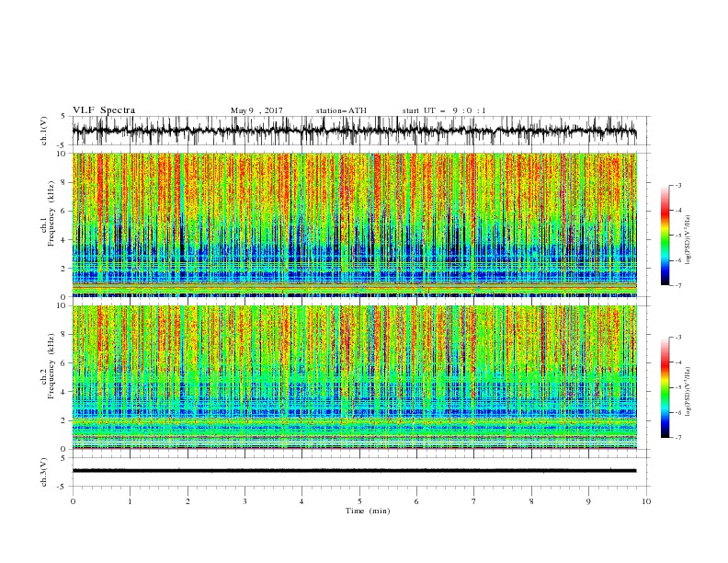Click the "8" kHz tick of ch.2 spectrogram

tap(64, 335)
